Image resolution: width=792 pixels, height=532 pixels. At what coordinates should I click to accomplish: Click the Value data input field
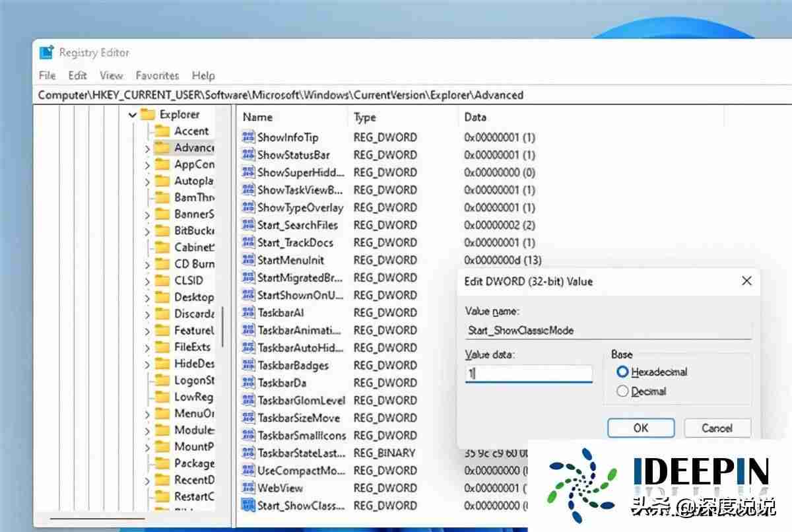[x=529, y=374]
